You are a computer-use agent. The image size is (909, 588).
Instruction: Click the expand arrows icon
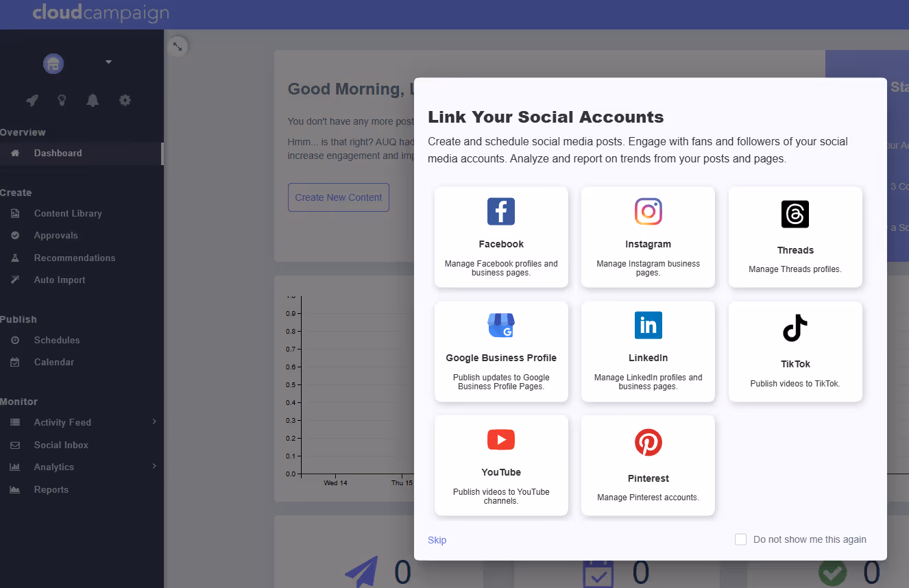click(x=178, y=46)
